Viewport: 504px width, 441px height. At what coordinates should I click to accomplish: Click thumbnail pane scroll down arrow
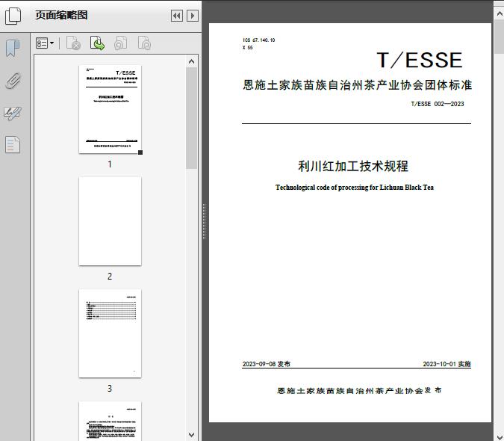click(192, 434)
